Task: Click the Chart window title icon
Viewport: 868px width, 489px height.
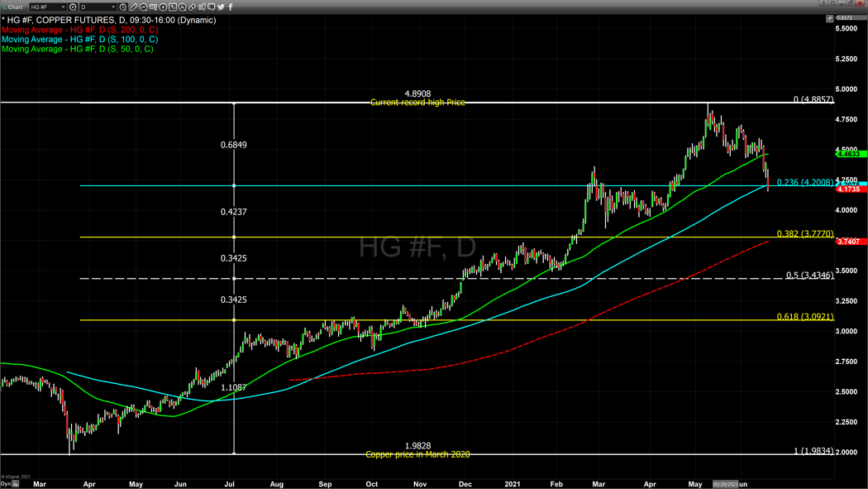Action: pos(4,7)
